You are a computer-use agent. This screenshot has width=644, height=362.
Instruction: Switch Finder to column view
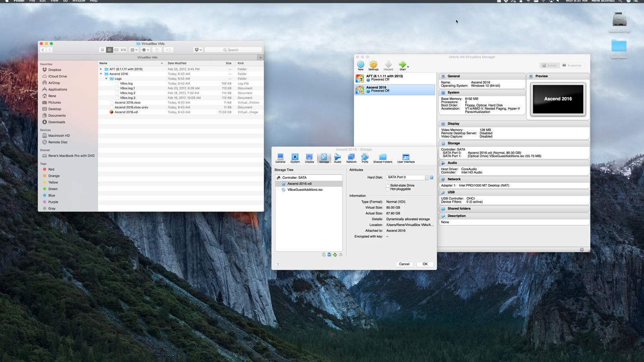tap(116, 50)
